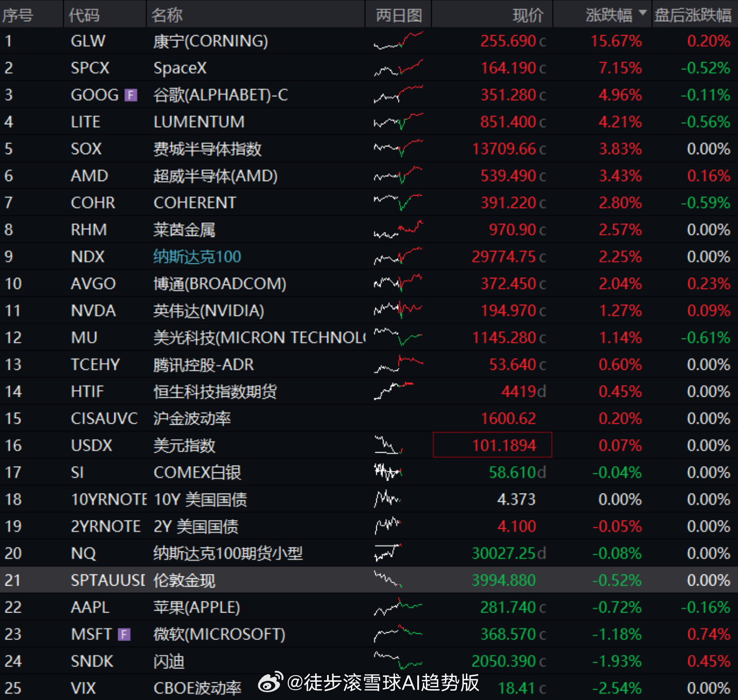Open the USDX two-day mini chart
The height and width of the screenshot is (700, 738).
pos(388,445)
